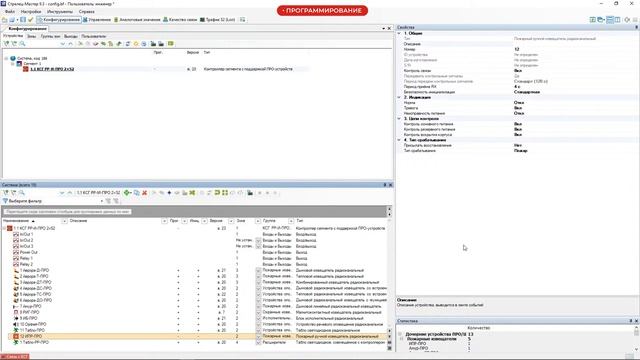Image resolution: width=640 pixels, height=360 pixels.
Task: Click the Контроль связи property value Вкл
Action: (518, 71)
